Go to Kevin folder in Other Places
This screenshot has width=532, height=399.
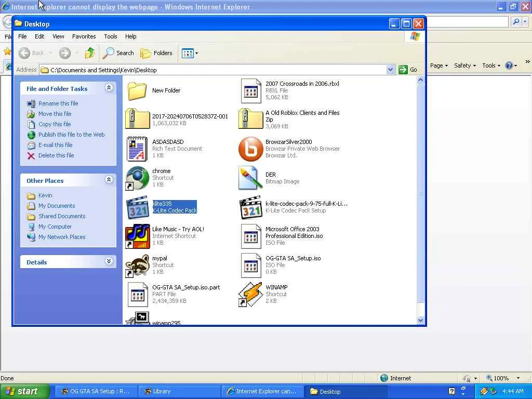tap(45, 195)
